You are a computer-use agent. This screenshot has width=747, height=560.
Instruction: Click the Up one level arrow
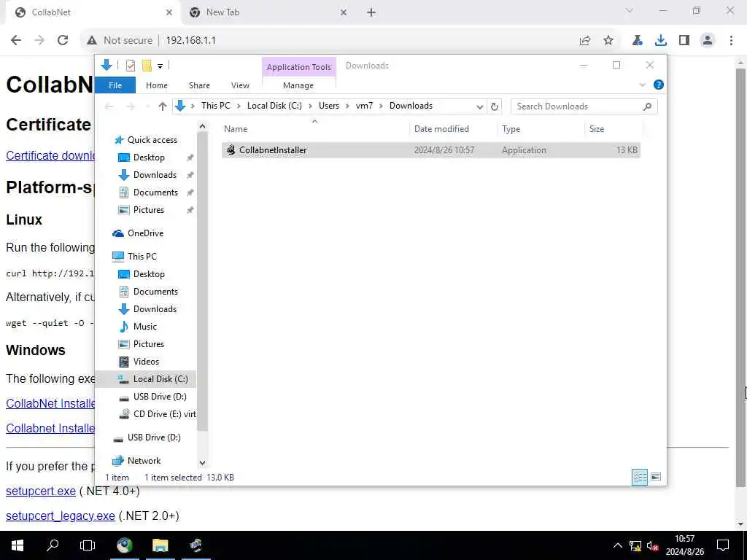coord(163,106)
